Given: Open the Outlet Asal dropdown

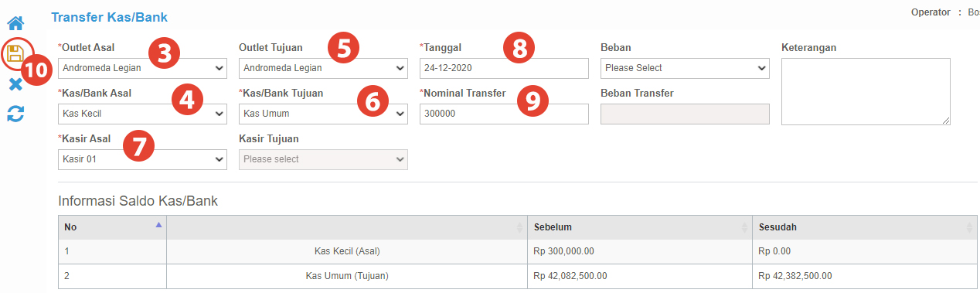Looking at the screenshot, I should point(142,68).
